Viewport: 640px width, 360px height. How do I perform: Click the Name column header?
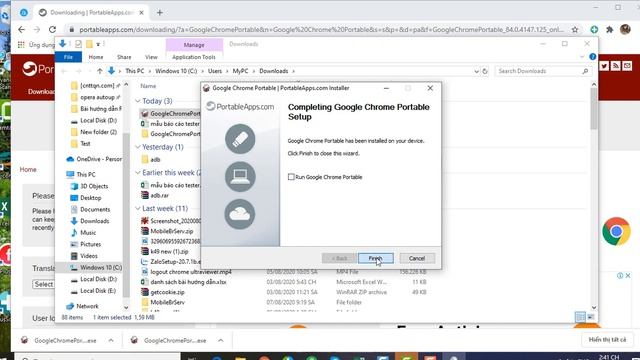148,86
